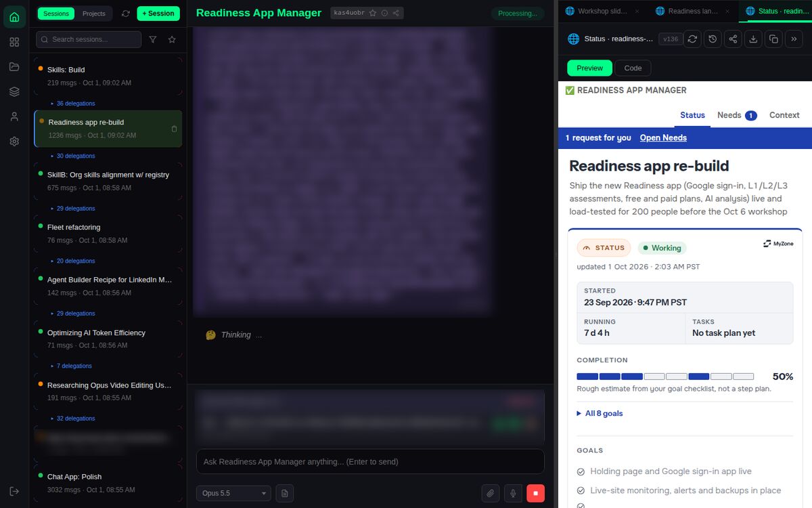Click the STATUS badge in status card
This screenshot has width=812, height=508.
click(604, 248)
